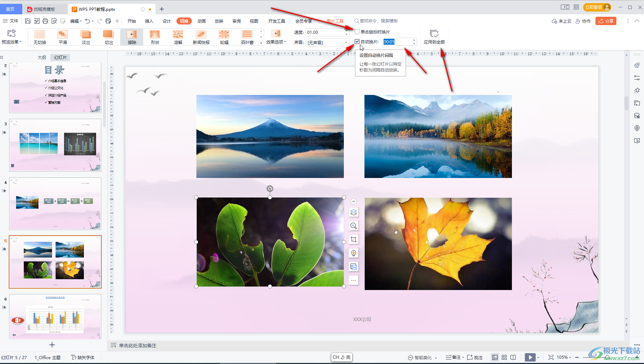Screen dimensions: 644x364
Task: Pick the 轮辐 wheel transition
Action: [x=224, y=37]
